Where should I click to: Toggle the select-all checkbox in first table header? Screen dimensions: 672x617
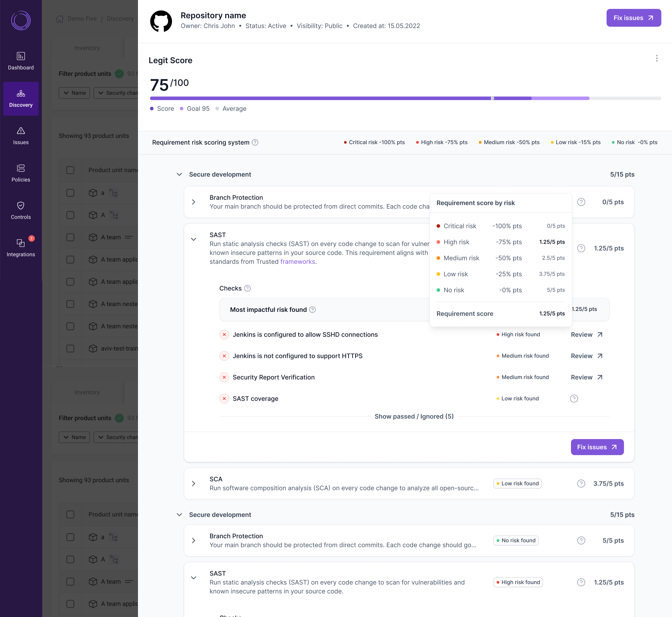click(70, 170)
